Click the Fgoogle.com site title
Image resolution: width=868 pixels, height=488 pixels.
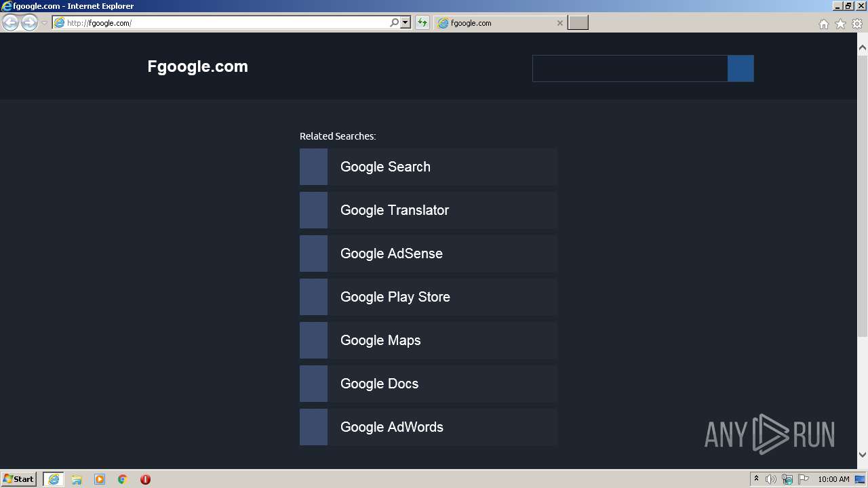point(197,66)
